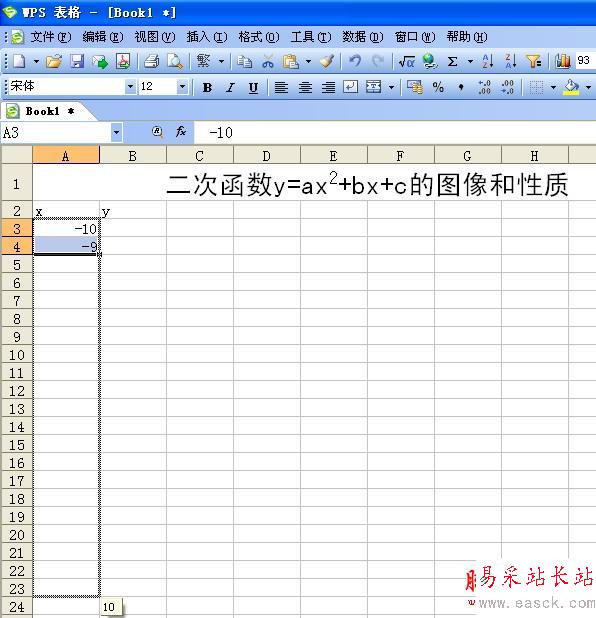The height and width of the screenshot is (618, 596).
Task: Open the Name Box dropdown arrow
Action: click(x=116, y=133)
